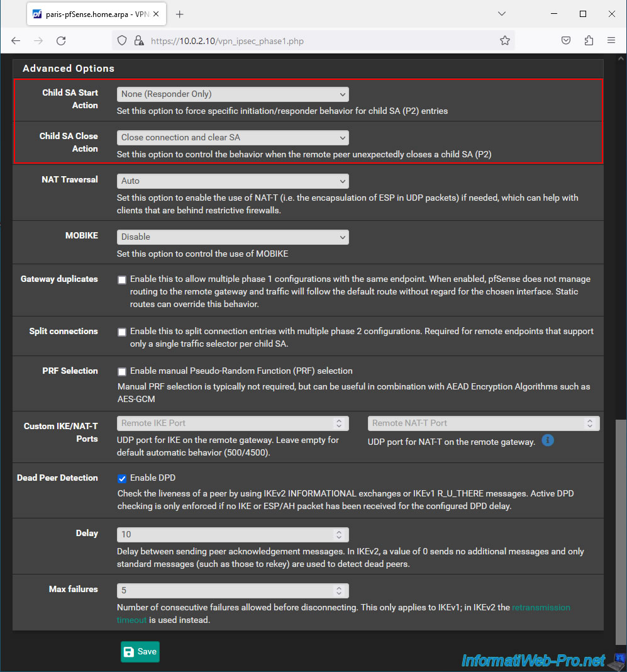Click the Max failures label

tap(73, 590)
